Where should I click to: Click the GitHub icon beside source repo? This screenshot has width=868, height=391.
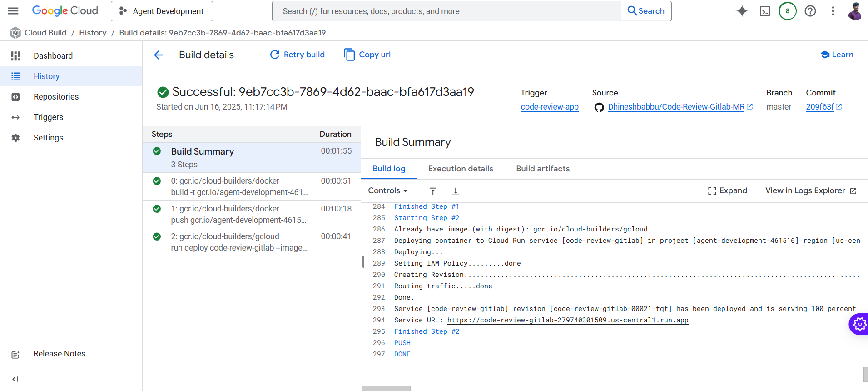tap(599, 107)
